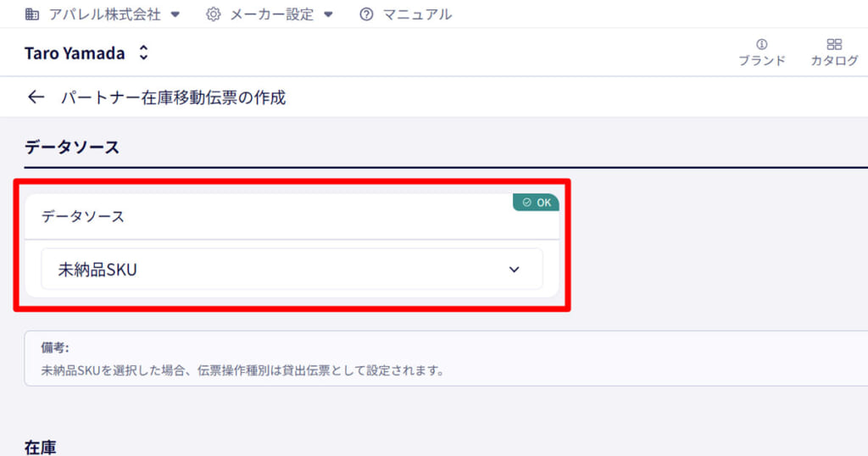Go back using the left arrow icon
Viewport: 868px width, 456px height.
(36, 97)
